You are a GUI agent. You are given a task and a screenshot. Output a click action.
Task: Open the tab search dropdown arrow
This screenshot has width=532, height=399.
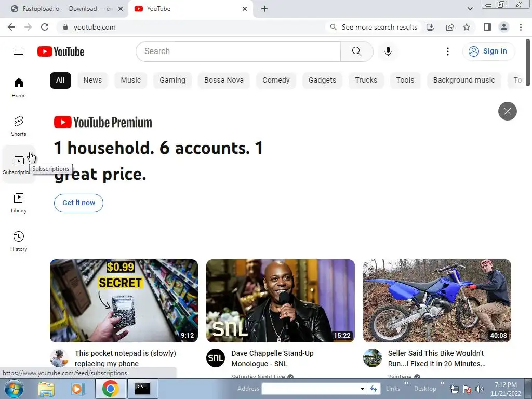tap(470, 9)
